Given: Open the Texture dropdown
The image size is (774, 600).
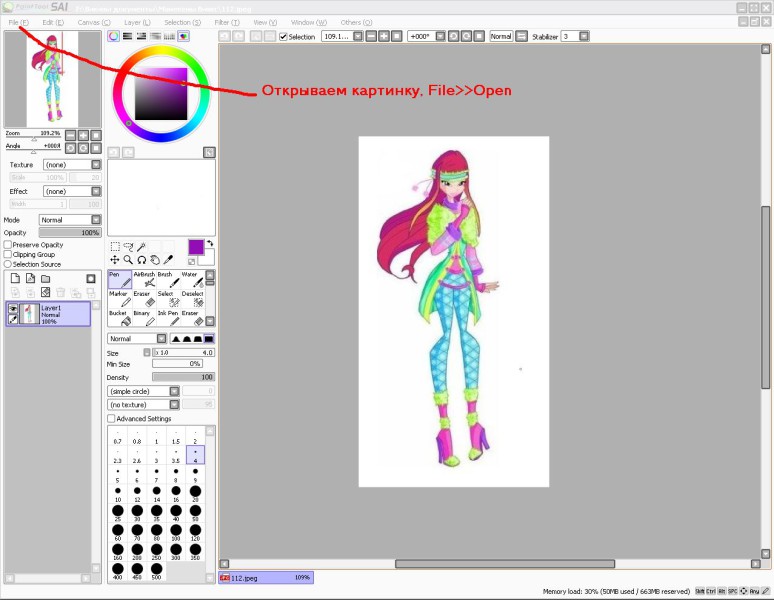Looking at the screenshot, I should coord(96,165).
